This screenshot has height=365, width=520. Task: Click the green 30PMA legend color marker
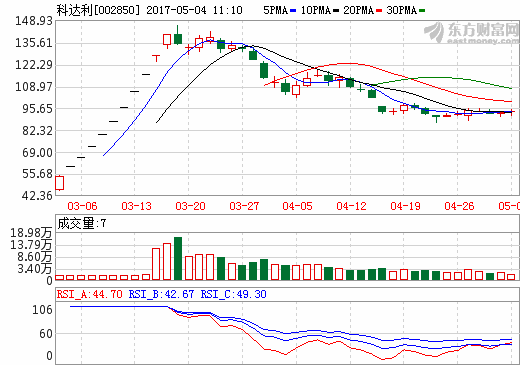tap(422, 11)
